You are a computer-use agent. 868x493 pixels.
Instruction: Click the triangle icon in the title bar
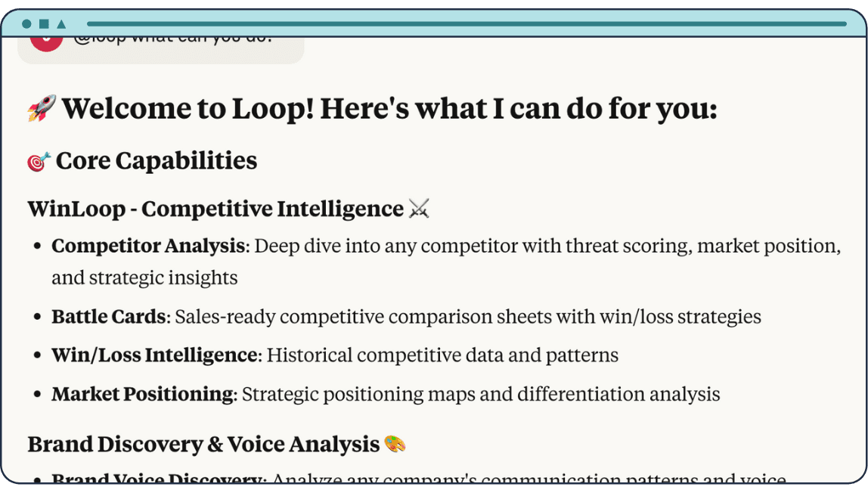tap(61, 24)
